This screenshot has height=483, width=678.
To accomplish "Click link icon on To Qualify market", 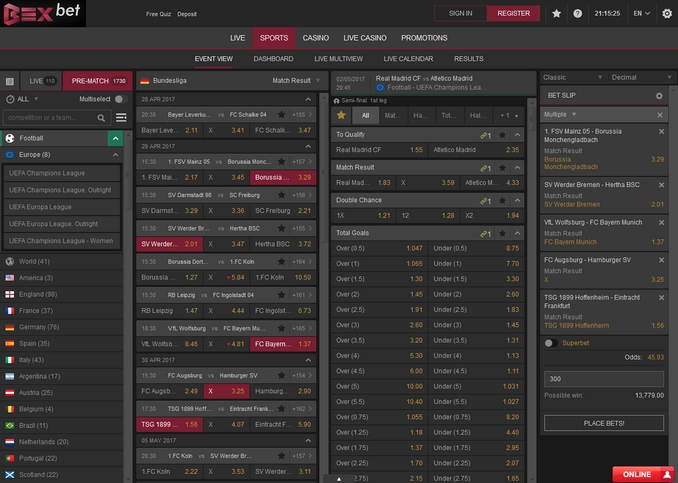I will (485, 135).
